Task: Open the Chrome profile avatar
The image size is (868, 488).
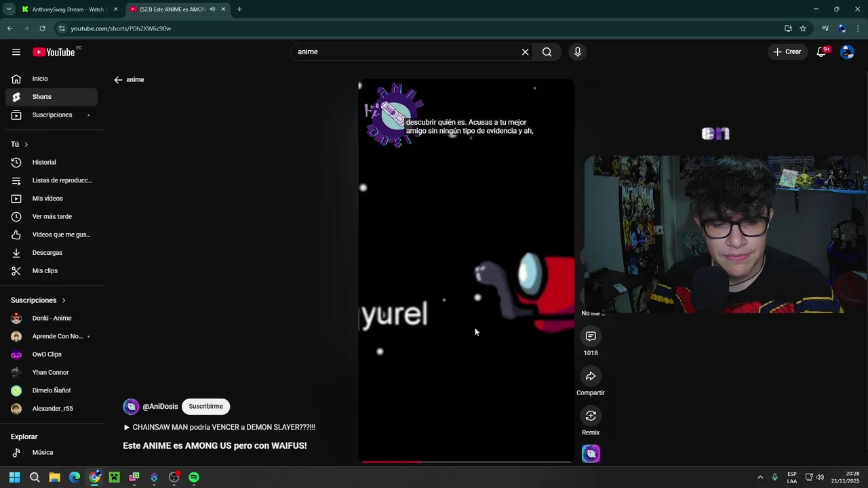Action: click(842, 28)
